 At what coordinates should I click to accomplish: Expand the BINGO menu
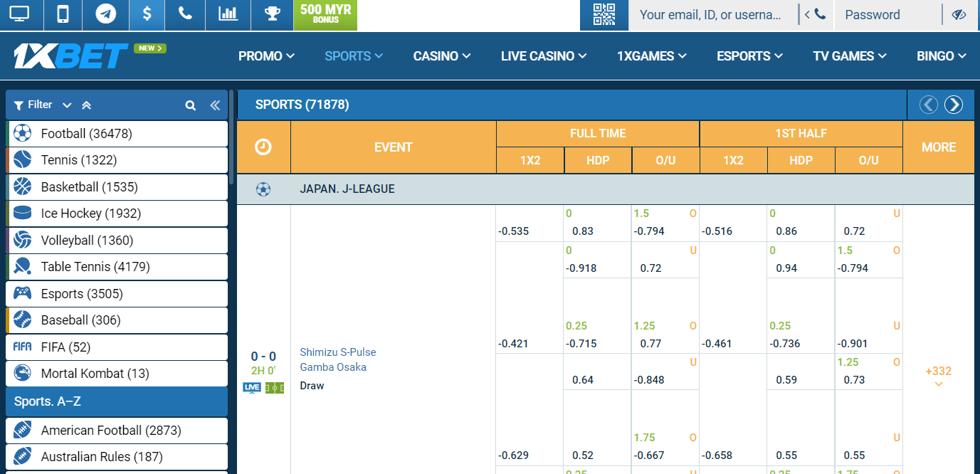coord(942,56)
